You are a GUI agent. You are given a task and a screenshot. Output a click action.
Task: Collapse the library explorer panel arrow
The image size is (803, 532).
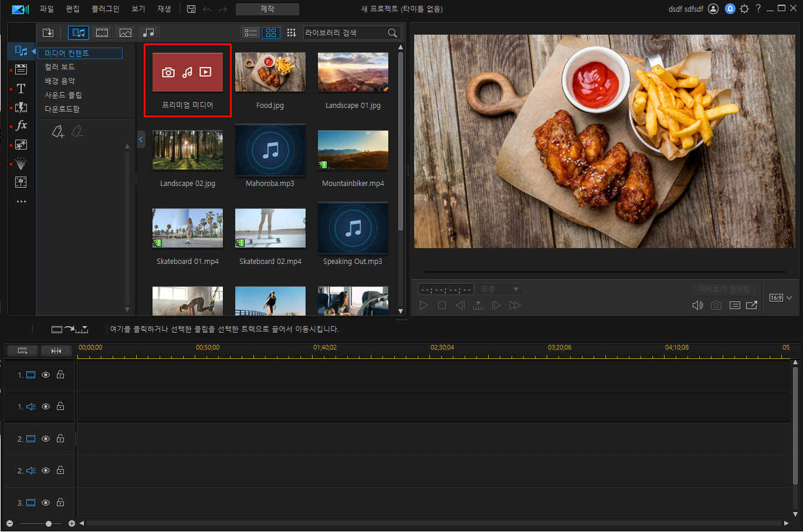pos(141,140)
